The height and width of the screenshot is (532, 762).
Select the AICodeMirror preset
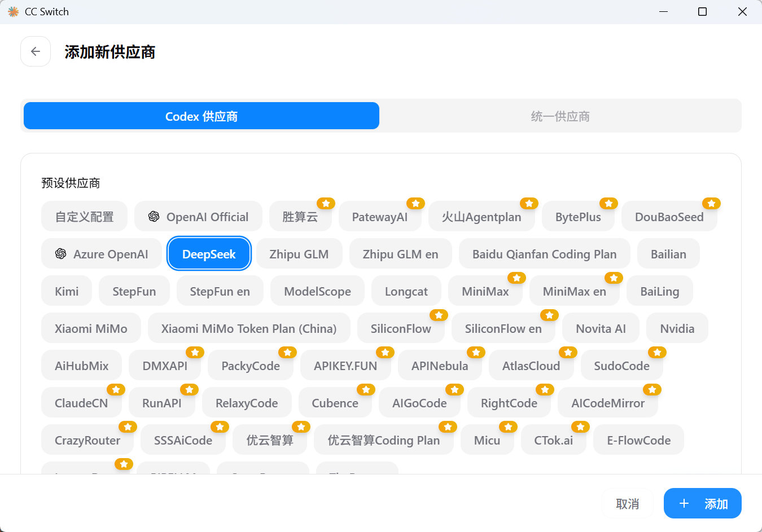(608, 403)
